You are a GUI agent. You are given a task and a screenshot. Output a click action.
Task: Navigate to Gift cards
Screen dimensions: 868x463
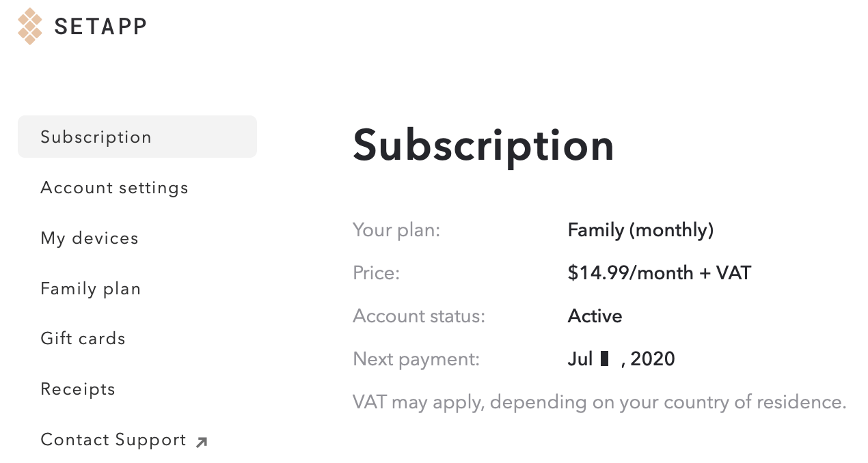click(x=83, y=339)
